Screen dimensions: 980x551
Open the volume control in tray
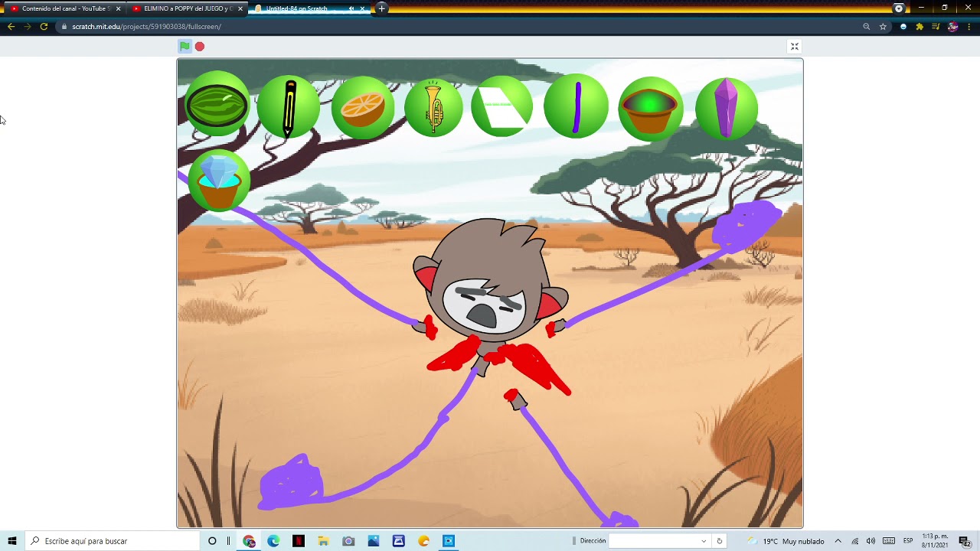pos(871,541)
